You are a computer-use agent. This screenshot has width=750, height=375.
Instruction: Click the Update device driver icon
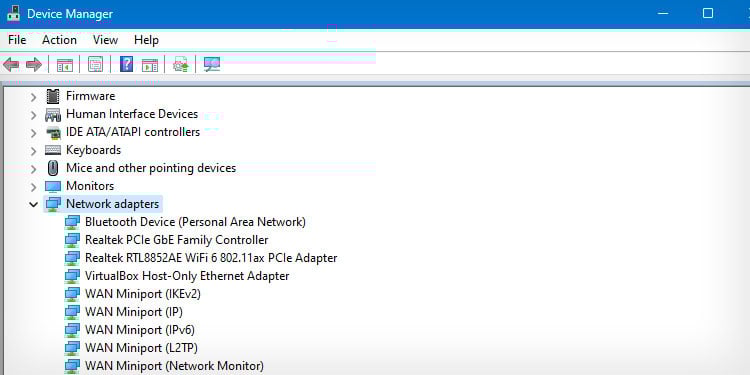click(x=181, y=64)
